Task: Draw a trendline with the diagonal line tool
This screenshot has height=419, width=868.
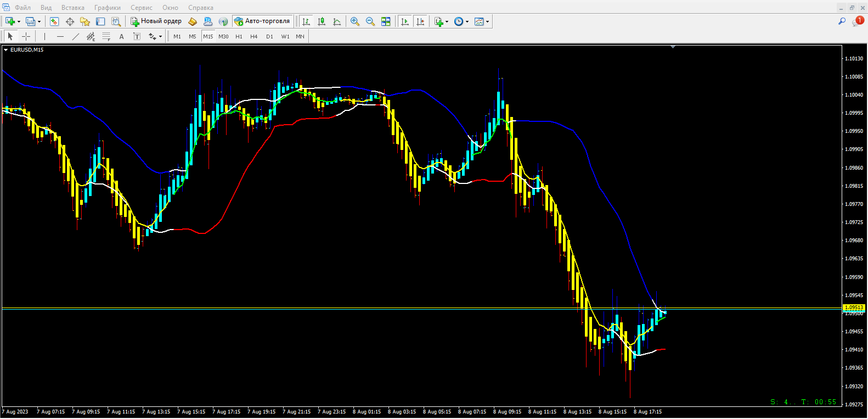Action: (x=76, y=36)
